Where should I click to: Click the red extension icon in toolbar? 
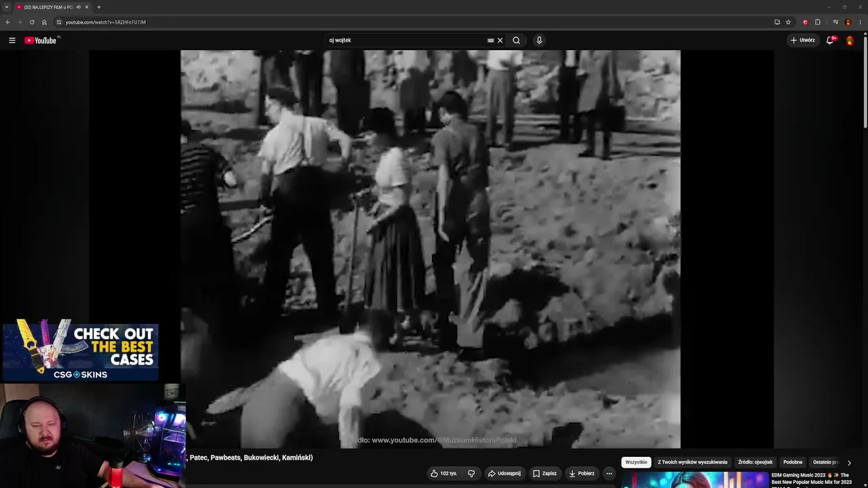click(805, 22)
